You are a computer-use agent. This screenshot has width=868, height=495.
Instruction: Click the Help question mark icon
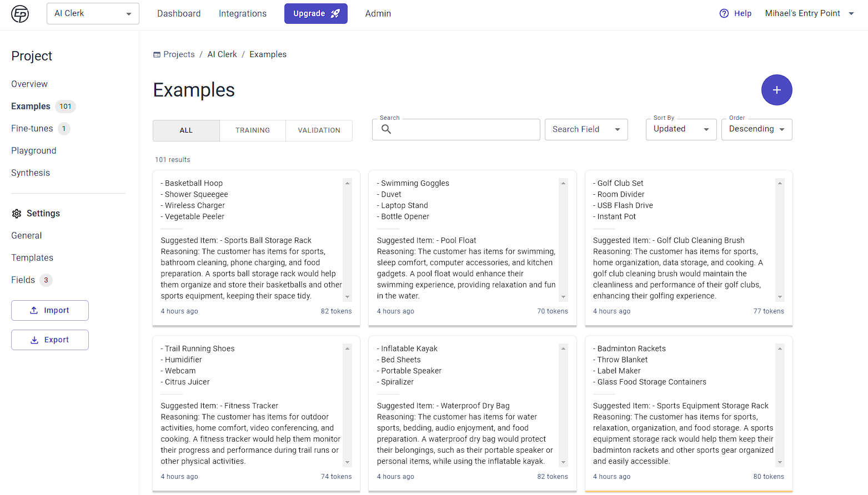[724, 13]
